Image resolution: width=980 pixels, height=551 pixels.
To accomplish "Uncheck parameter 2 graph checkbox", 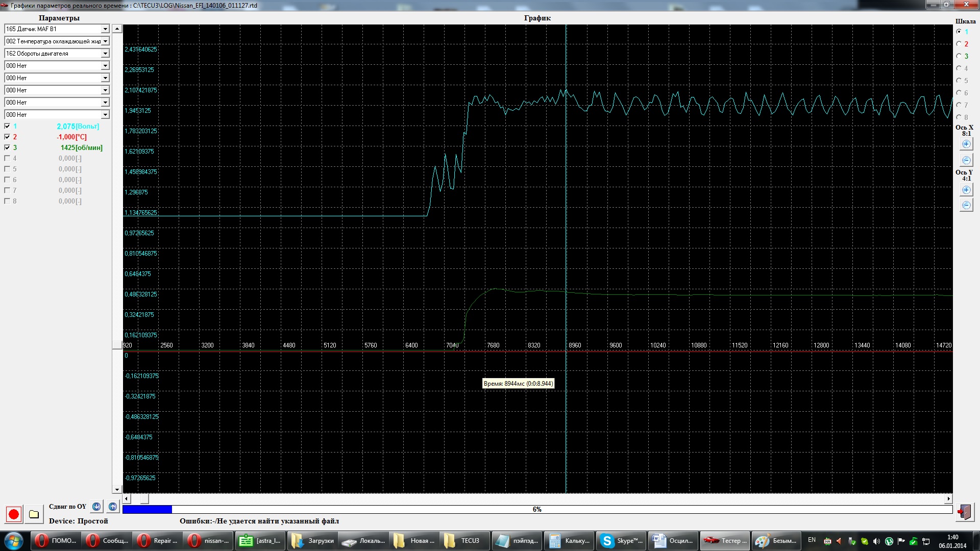I will [7, 137].
